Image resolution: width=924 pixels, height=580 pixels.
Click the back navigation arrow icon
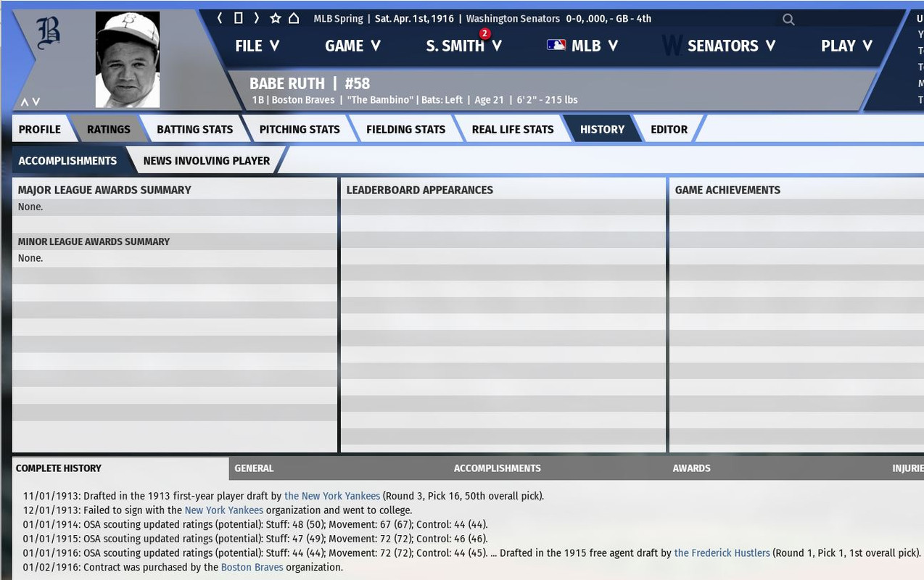pos(220,18)
